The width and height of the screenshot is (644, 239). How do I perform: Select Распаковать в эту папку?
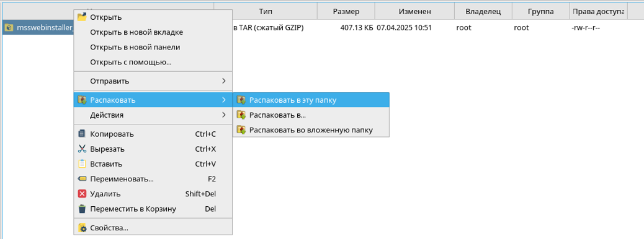311,100
